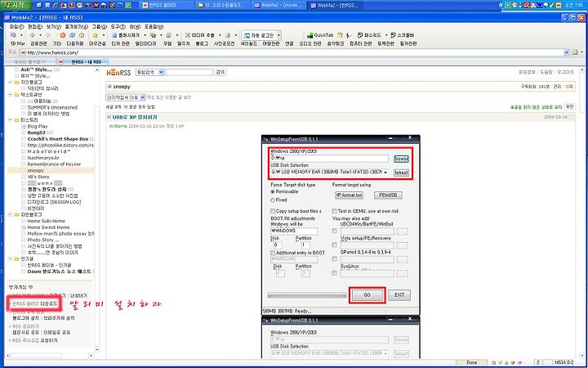Image resolution: width=588 pixels, height=368 pixels.
Task: Go back with the green Back arrow
Action: click(x=32, y=35)
